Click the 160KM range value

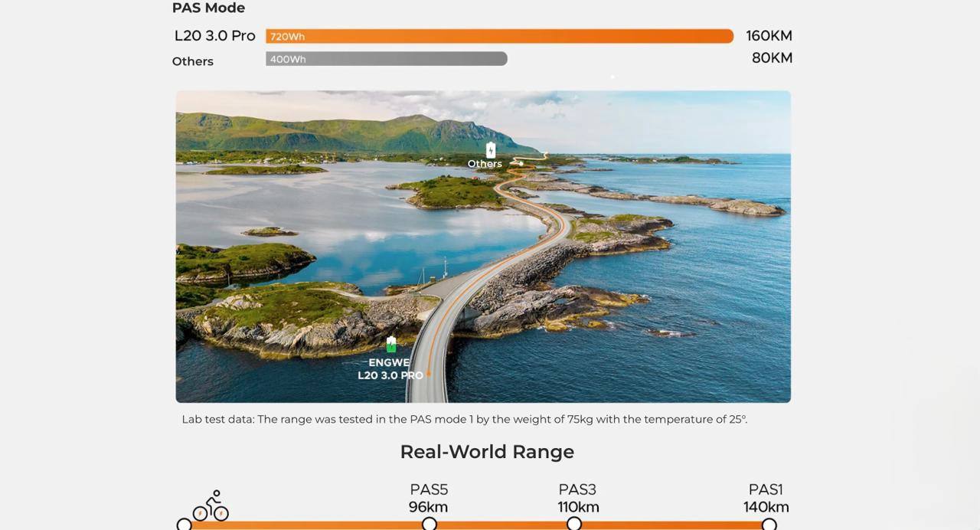tap(769, 36)
